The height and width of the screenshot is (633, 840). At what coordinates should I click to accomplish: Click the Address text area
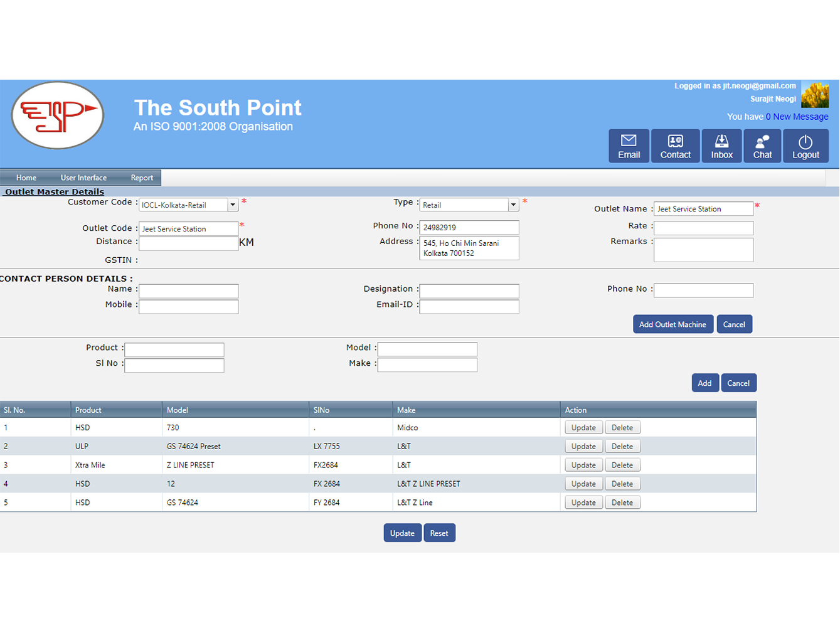469,248
